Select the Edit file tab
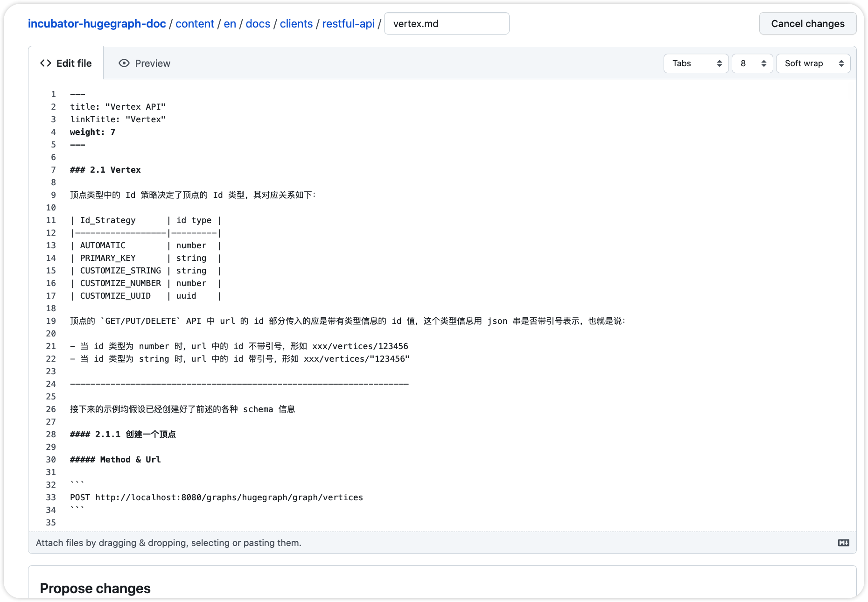This screenshot has height=602, width=868. click(74, 63)
